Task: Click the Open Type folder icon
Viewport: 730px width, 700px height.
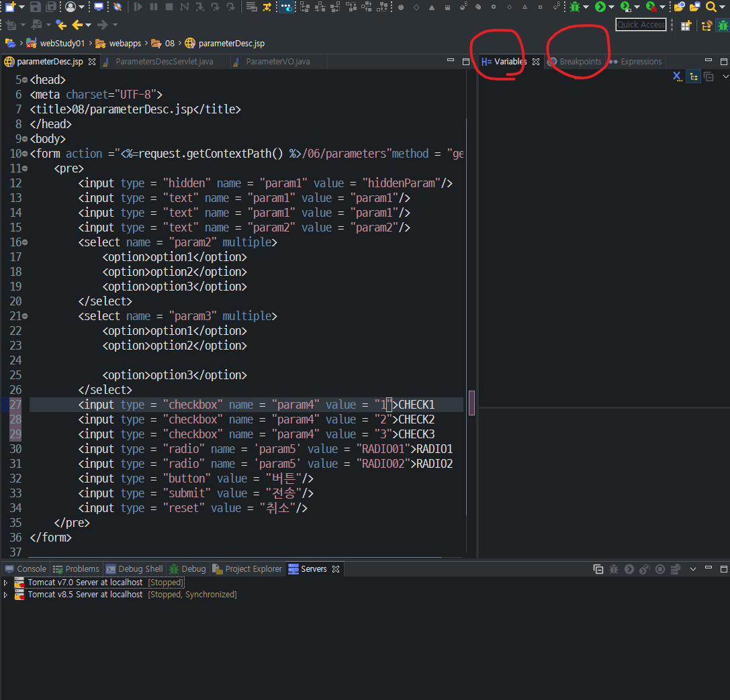Action: click(x=680, y=7)
